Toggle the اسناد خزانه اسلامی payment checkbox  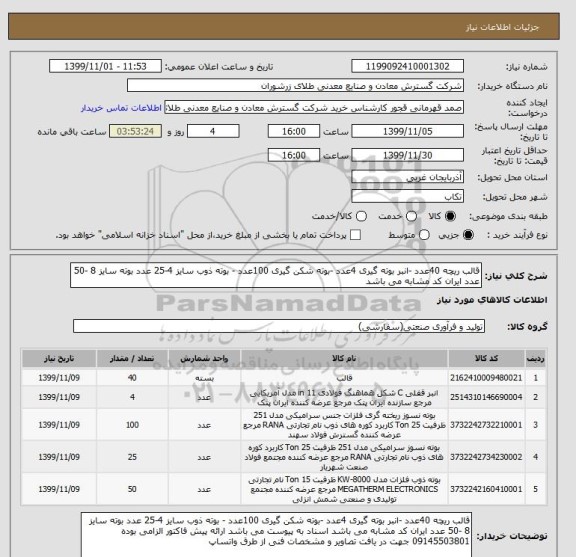click(x=355, y=235)
